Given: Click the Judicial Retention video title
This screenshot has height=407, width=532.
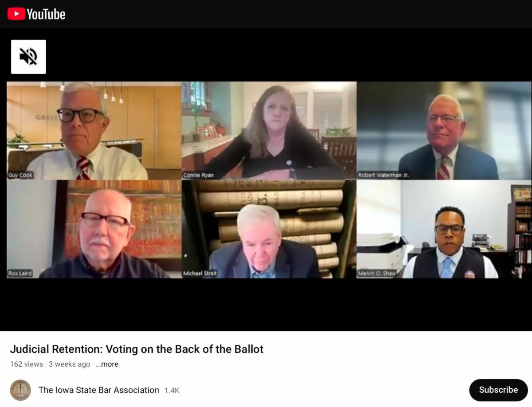Looking at the screenshot, I should click(137, 349).
